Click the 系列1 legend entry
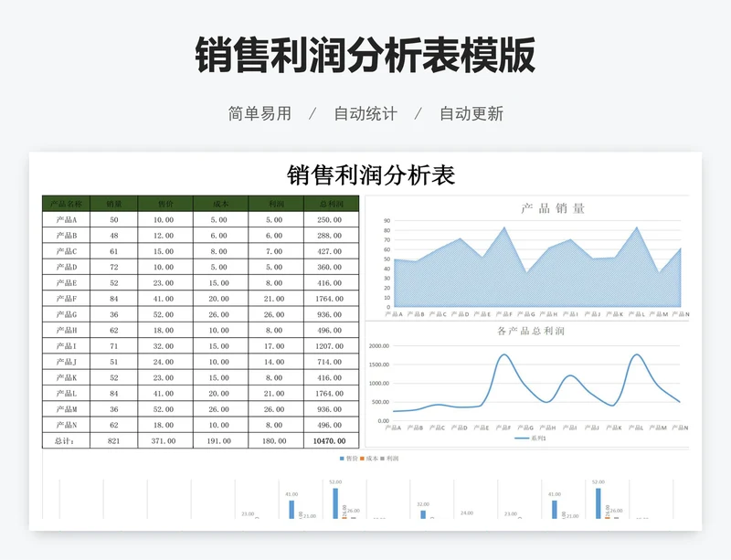The width and height of the screenshot is (731, 560). click(x=530, y=438)
